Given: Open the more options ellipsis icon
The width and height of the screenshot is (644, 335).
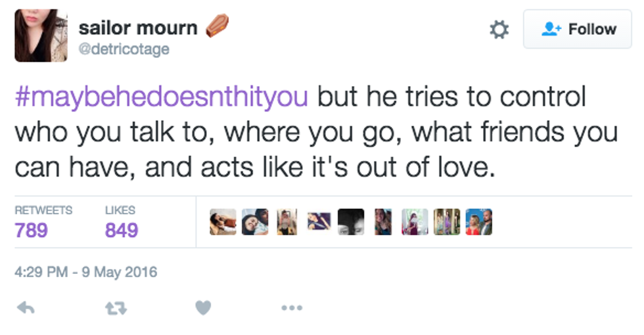Looking at the screenshot, I should tap(291, 307).
